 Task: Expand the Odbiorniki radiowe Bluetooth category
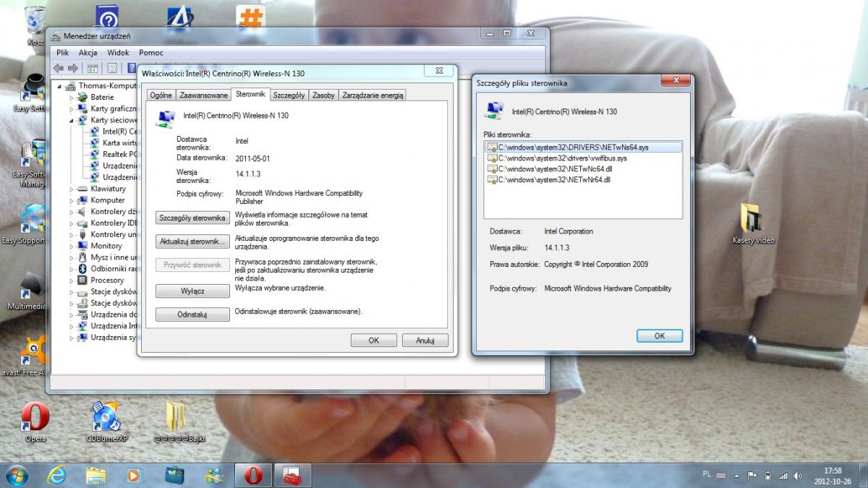click(x=72, y=269)
